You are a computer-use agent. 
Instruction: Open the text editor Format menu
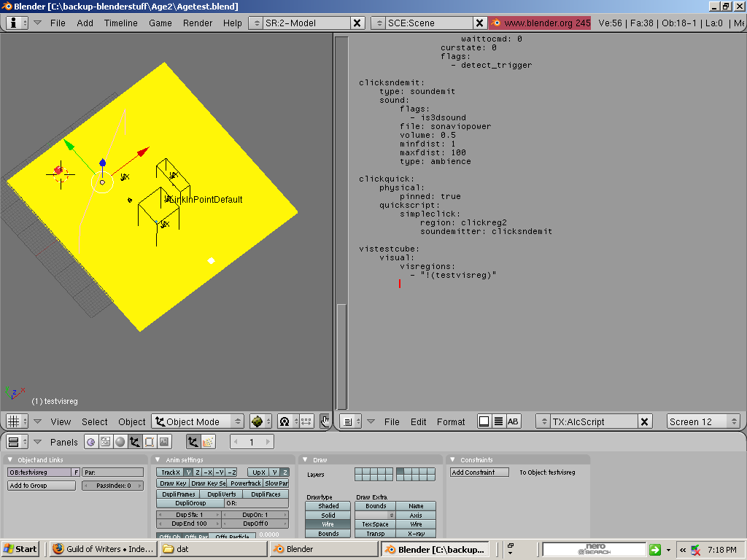451,422
